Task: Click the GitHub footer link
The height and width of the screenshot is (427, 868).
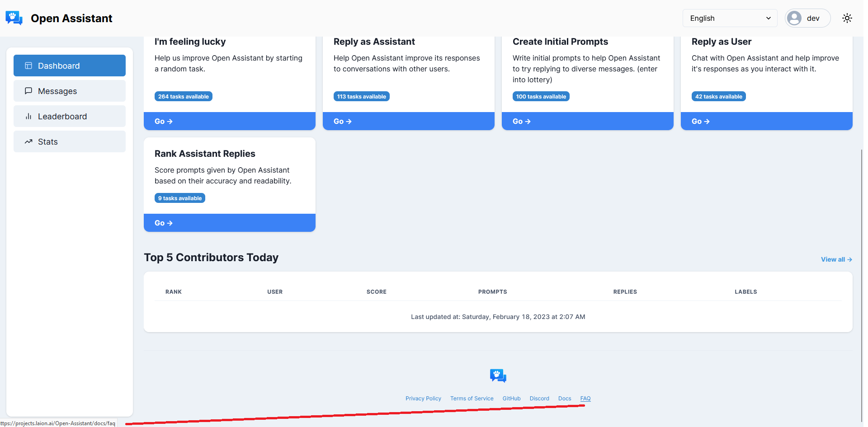Action: [511, 398]
